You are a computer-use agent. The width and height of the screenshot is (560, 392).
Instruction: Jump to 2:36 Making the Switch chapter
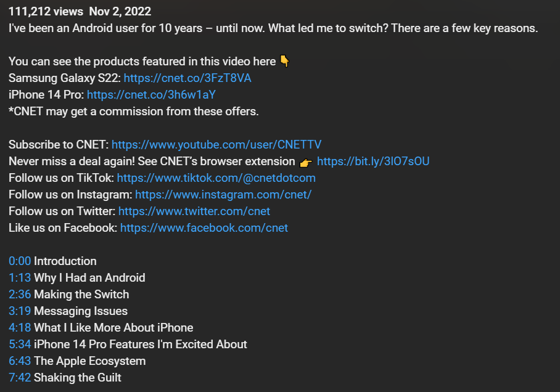[20, 294]
